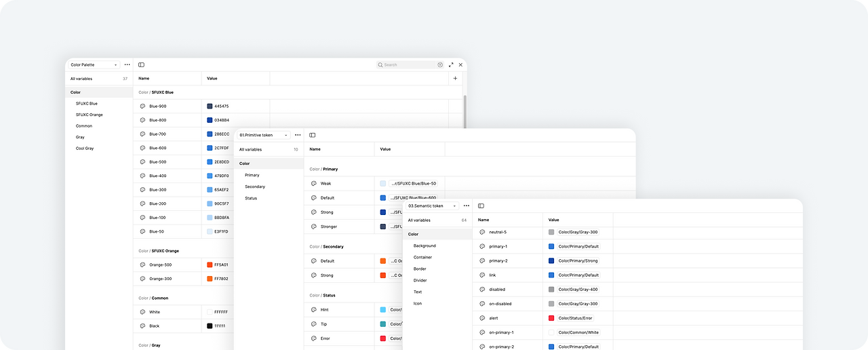Viewport: 868px width, 350px height.
Task: Toggle sidebar icon in Primitive token window
Action: click(x=312, y=135)
